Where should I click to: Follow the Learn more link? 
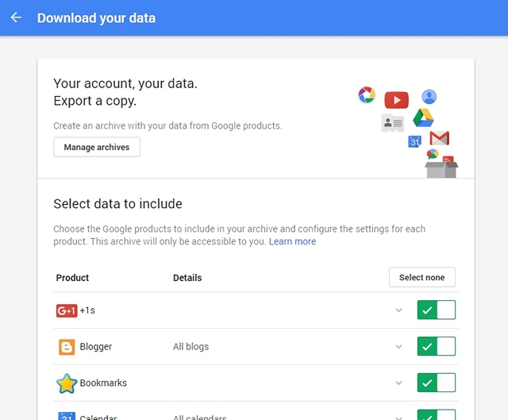coord(292,241)
